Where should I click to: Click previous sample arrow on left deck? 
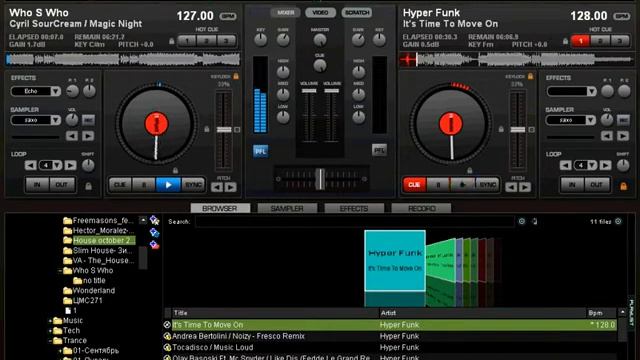[72, 136]
